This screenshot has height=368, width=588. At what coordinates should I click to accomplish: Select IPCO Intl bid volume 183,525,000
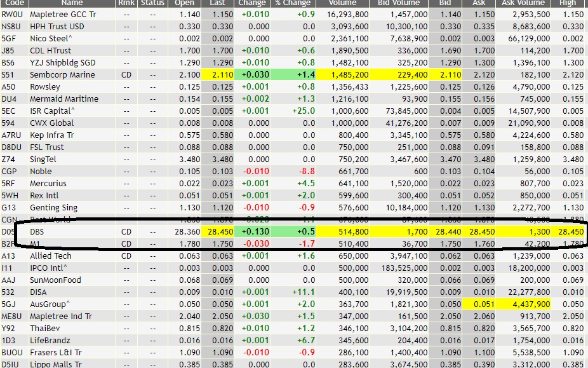[x=404, y=268]
